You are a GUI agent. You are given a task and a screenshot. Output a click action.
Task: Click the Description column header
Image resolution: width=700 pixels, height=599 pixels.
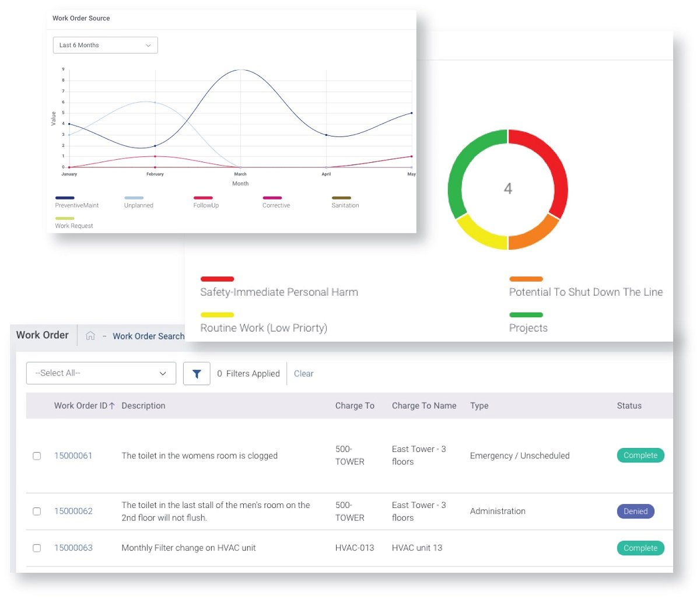point(143,406)
